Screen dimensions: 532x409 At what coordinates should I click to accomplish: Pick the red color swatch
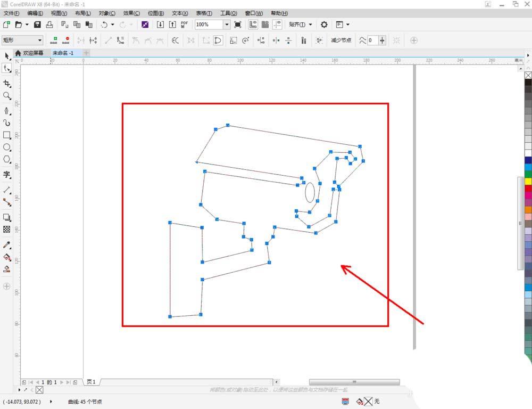[528, 188]
